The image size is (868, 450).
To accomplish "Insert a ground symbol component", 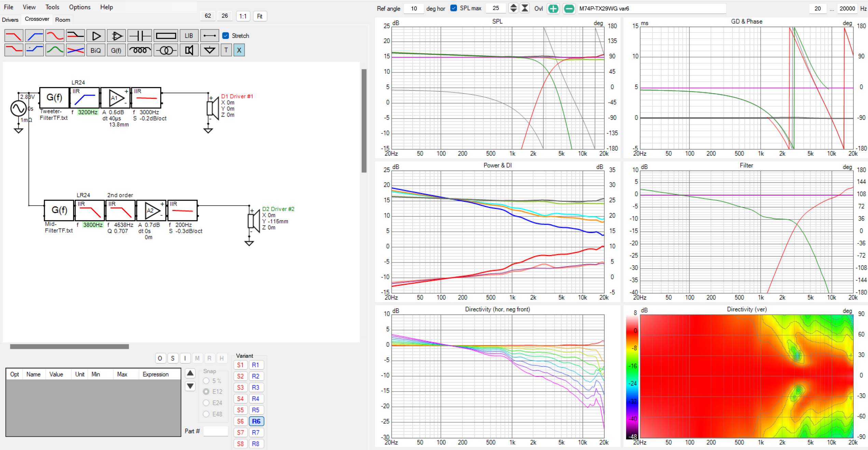I will (209, 50).
